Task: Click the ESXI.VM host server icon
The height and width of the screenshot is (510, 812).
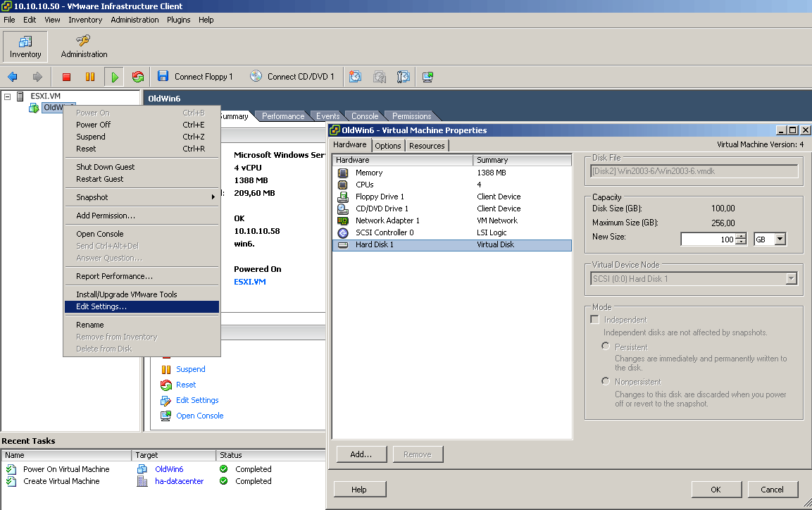Action: click(x=20, y=96)
